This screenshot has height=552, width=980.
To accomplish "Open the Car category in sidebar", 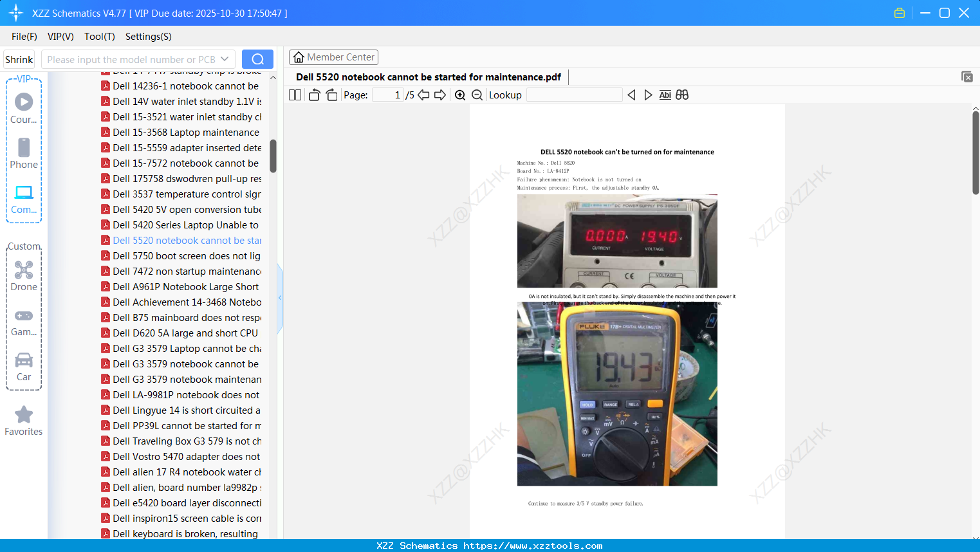I will (24, 367).
